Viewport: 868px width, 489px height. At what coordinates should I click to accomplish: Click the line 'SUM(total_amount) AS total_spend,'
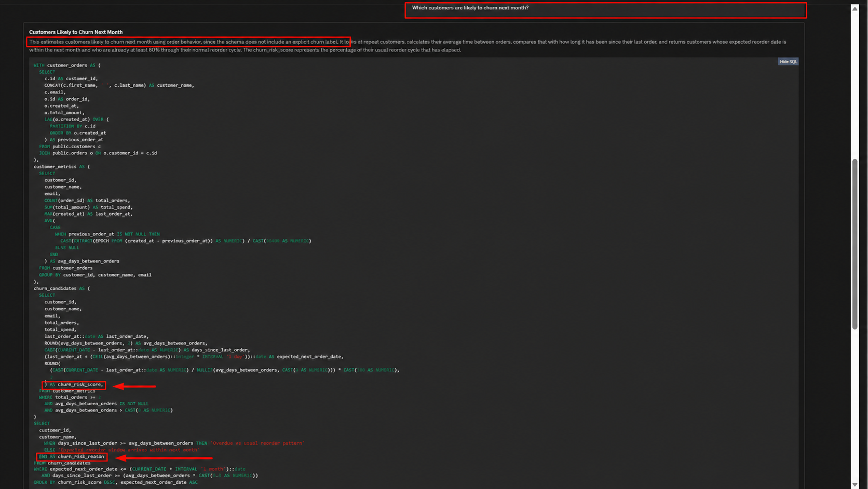(88, 207)
